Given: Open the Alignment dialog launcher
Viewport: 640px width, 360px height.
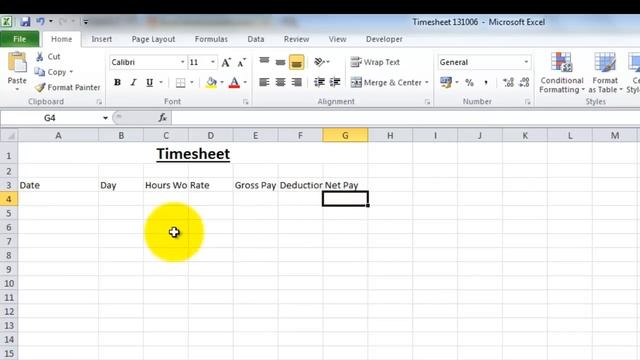Looking at the screenshot, I should pos(427,102).
